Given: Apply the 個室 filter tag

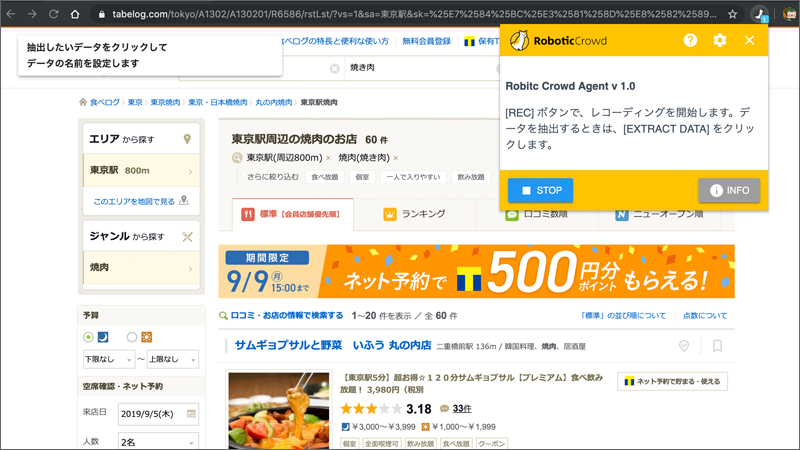Looking at the screenshot, I should point(362,177).
